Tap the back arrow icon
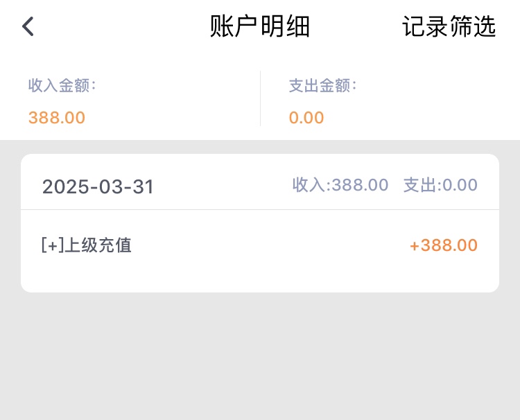The height and width of the screenshot is (420, 520). click(28, 26)
